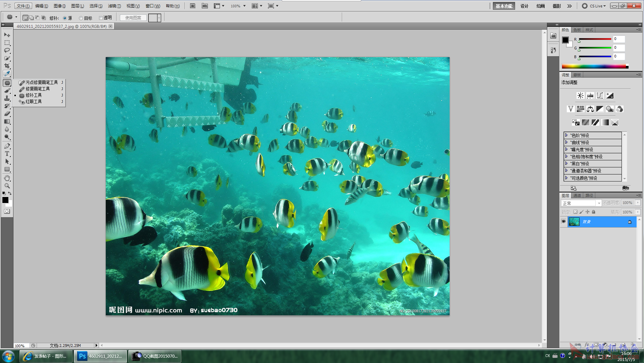Open the tool preset picker arrow
The height and width of the screenshot is (363, 644).
click(16, 17)
